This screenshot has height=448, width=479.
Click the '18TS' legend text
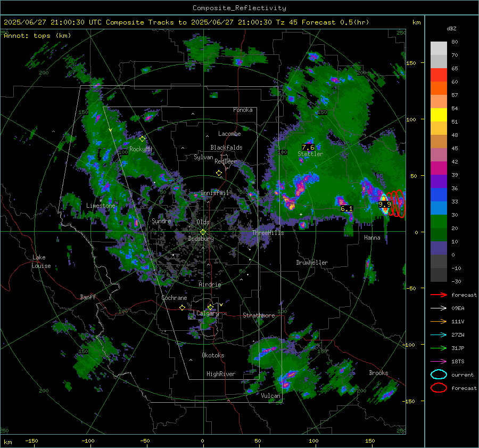point(458,362)
